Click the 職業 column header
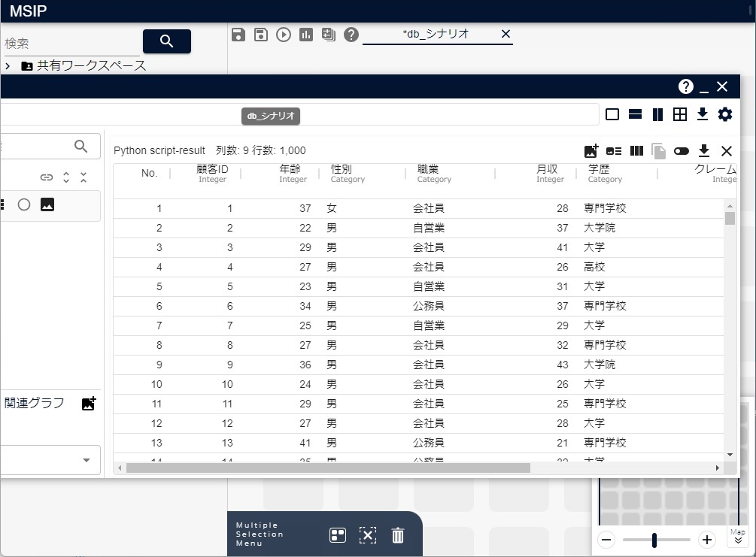Screen dimensions: 756x557 coord(434,174)
